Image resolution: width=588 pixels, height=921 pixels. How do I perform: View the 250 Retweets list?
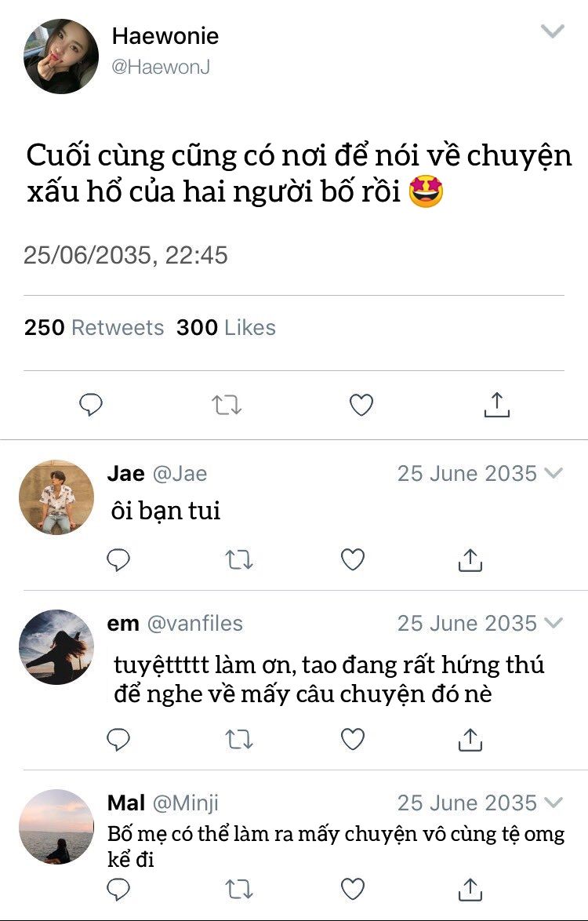(94, 327)
